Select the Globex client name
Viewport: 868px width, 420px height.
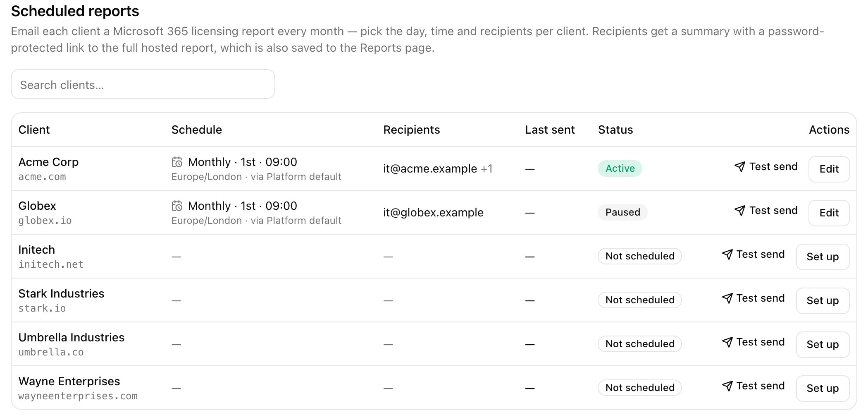[x=37, y=206]
